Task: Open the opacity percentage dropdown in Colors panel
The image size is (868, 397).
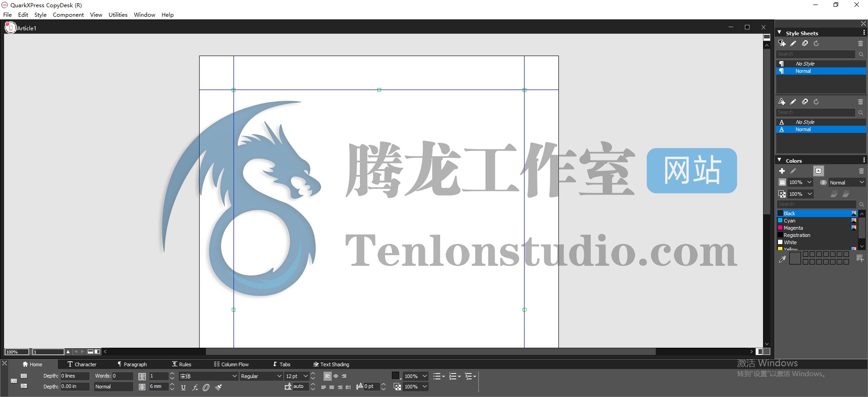Action: tap(800, 194)
